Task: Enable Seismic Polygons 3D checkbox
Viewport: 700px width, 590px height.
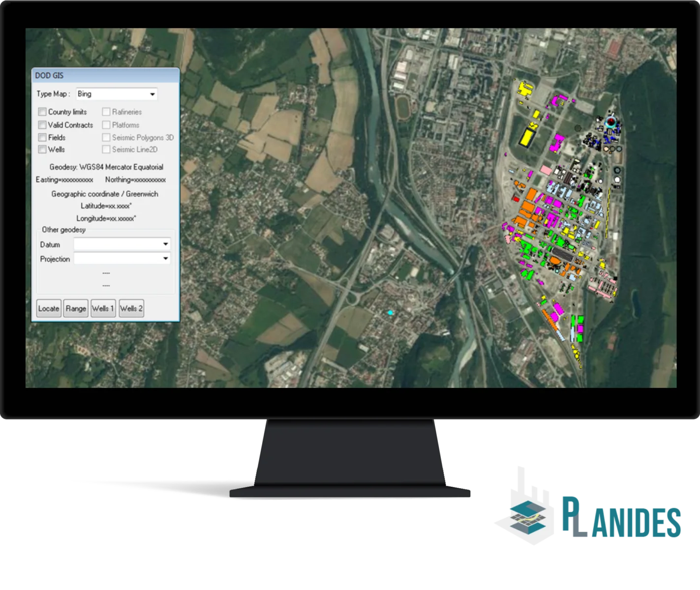Action: [106, 138]
